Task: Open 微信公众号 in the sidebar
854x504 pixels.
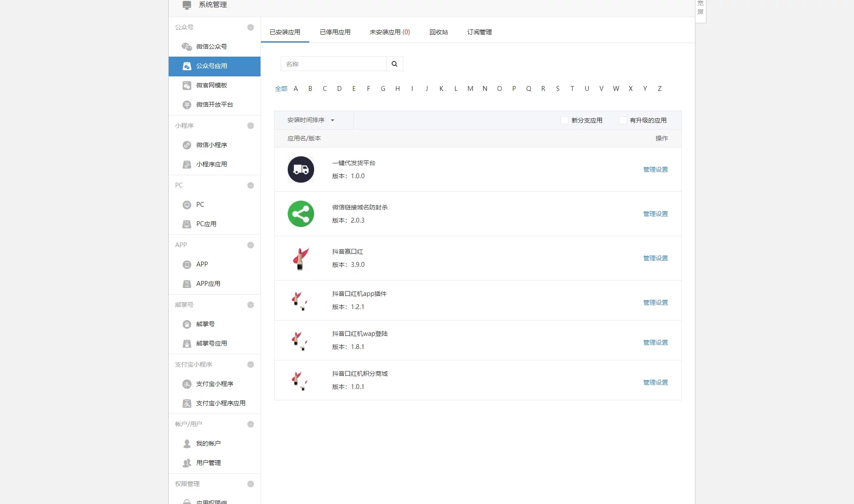Action: tap(211, 47)
